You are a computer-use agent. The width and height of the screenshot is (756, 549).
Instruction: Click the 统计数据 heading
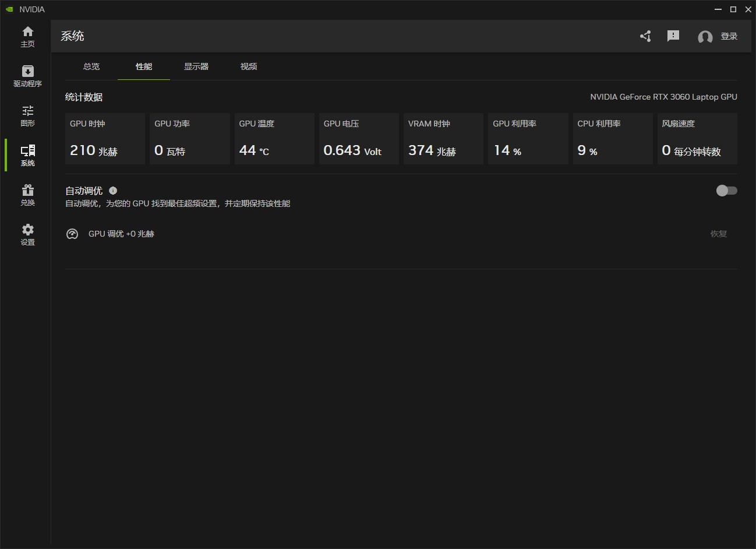[84, 97]
